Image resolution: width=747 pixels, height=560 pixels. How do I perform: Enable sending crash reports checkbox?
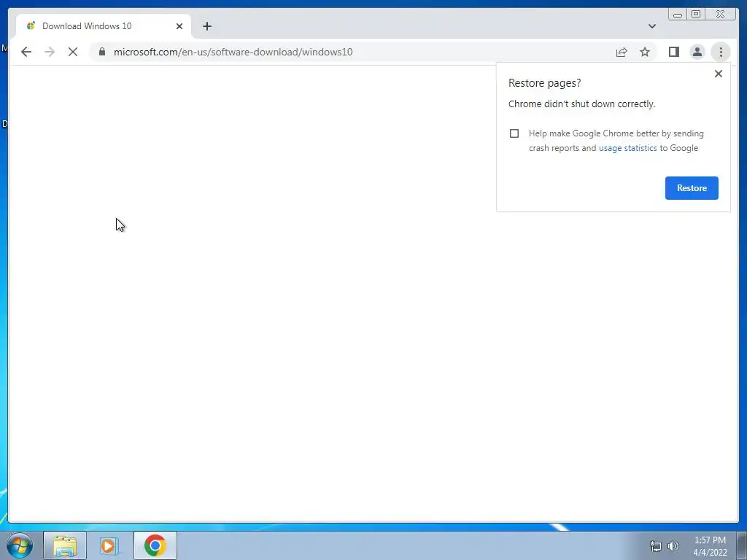(514, 133)
